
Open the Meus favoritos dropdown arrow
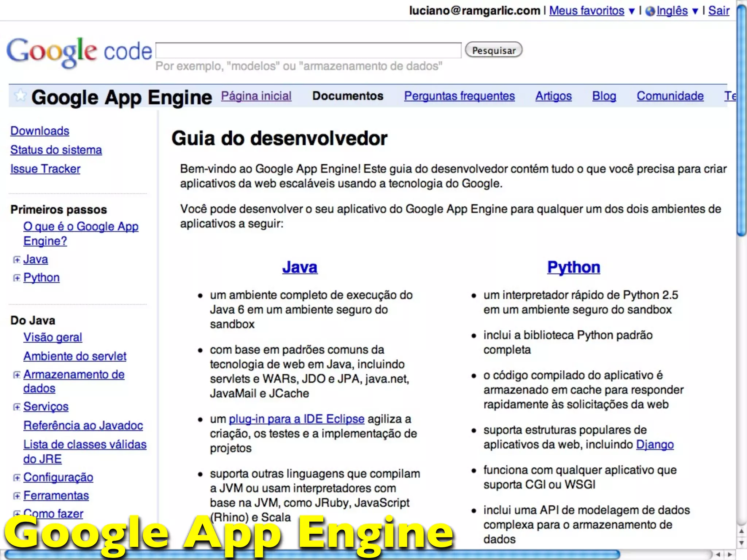tap(632, 11)
